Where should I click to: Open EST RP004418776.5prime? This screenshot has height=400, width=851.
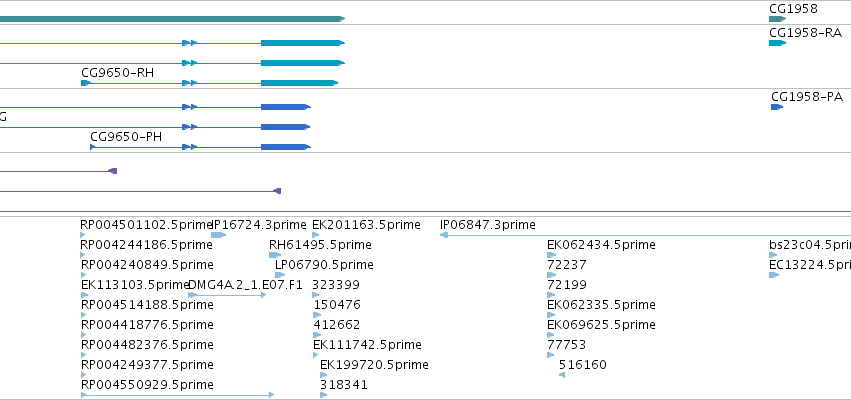[x=147, y=325]
